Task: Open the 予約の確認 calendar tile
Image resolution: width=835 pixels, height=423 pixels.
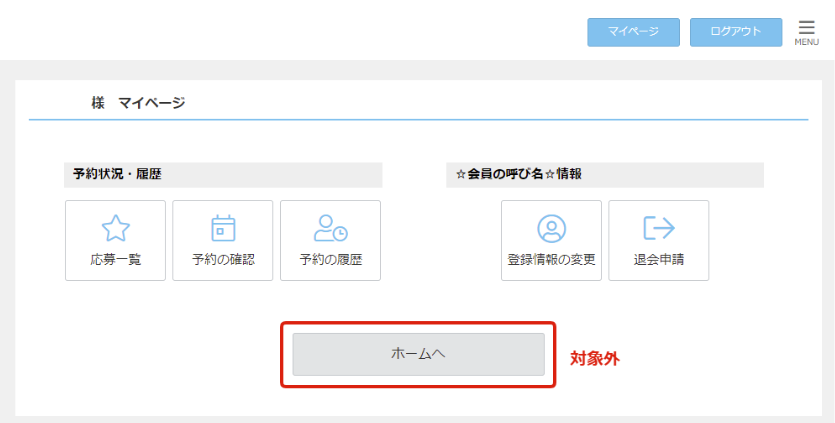Action: (x=223, y=240)
